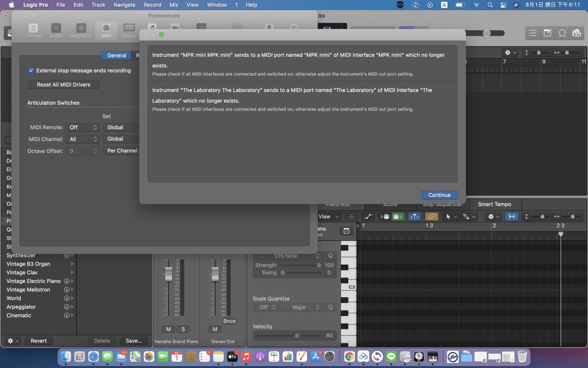The height and width of the screenshot is (368, 588).
Task: Open the Set dropdown for MIDI Channel row
Action: pyautogui.click(x=121, y=139)
